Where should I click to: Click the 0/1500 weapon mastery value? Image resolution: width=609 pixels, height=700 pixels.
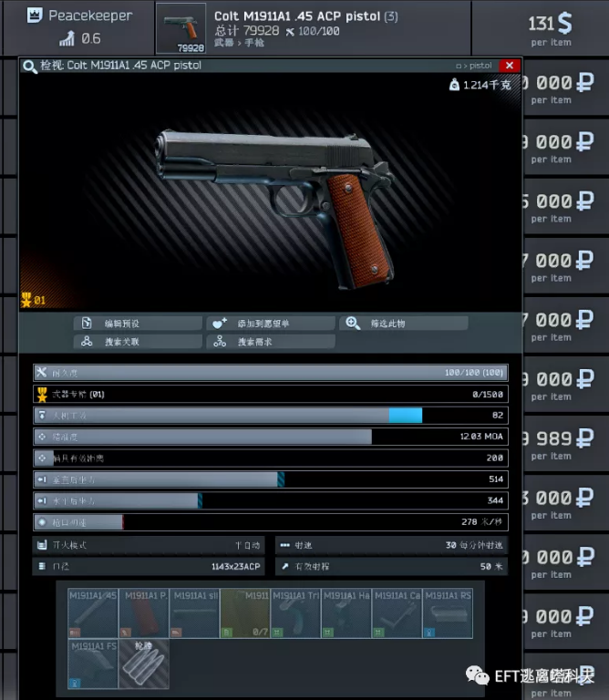tap(488, 394)
